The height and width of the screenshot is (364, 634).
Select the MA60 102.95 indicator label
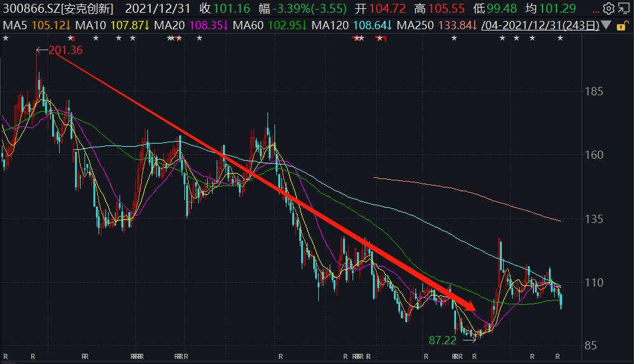270,25
